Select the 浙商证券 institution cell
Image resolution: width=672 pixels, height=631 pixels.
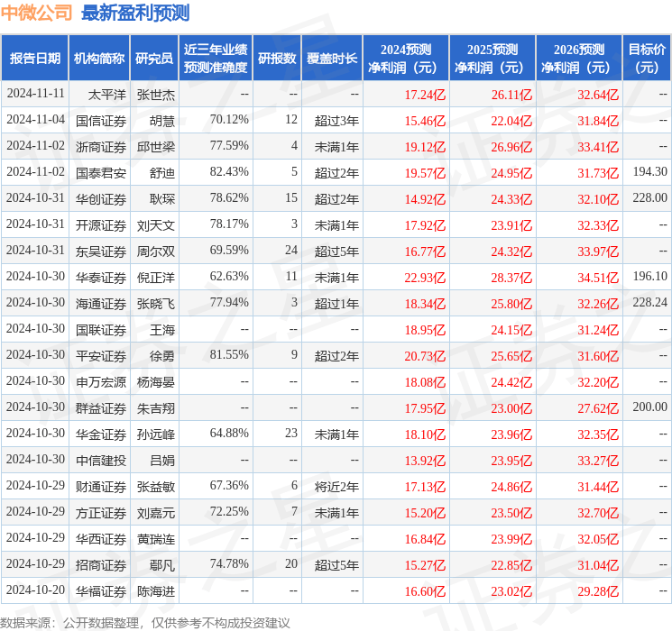(x=101, y=147)
